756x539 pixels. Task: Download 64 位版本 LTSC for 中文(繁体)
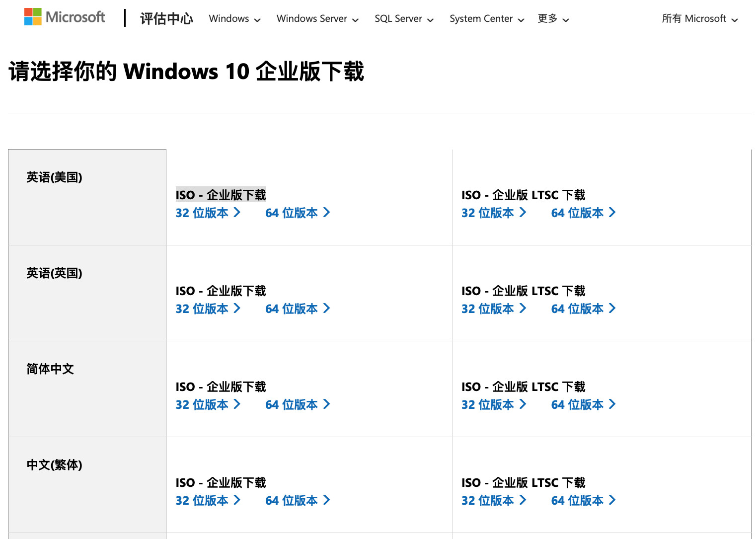pyautogui.click(x=584, y=500)
